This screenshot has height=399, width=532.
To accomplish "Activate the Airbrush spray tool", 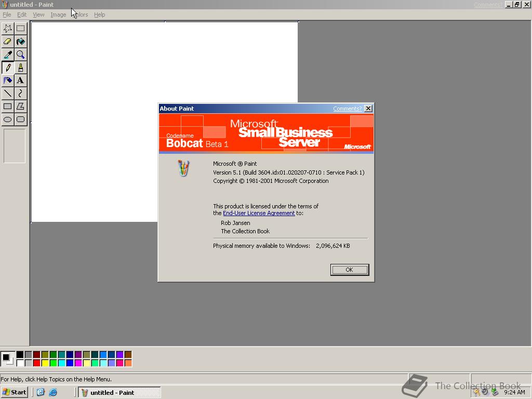I will 7,81.
